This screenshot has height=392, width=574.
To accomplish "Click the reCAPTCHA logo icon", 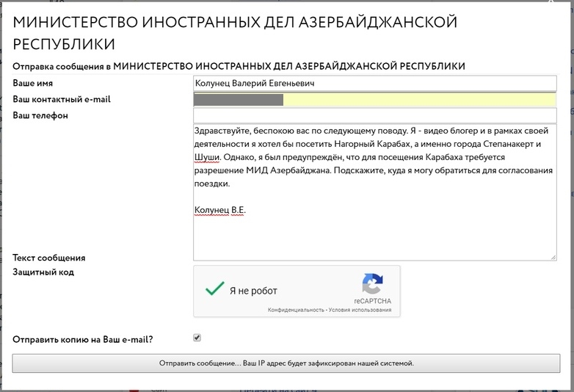I will pos(372,284).
